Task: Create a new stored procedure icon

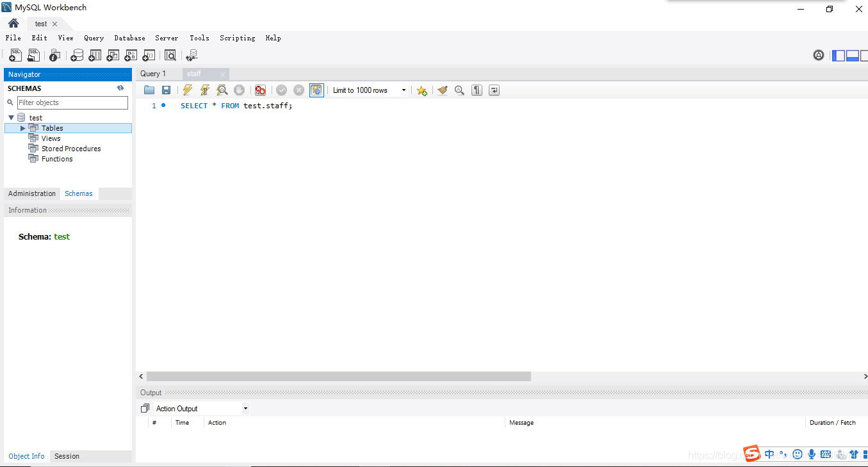Action: (131, 56)
